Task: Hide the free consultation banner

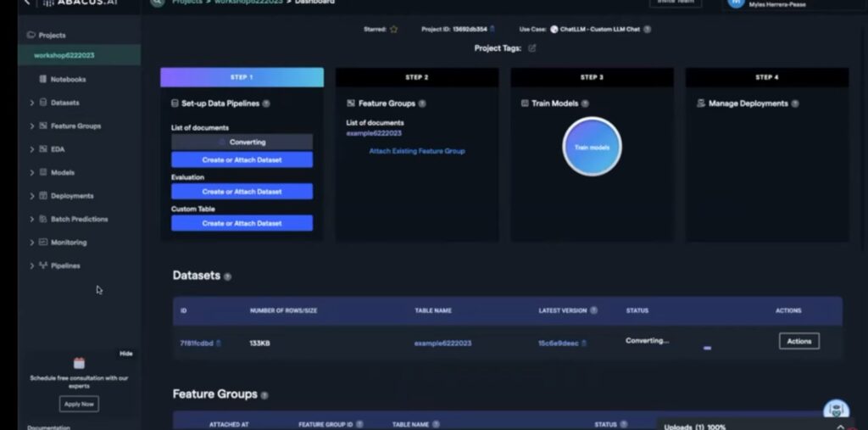Action: coord(125,354)
